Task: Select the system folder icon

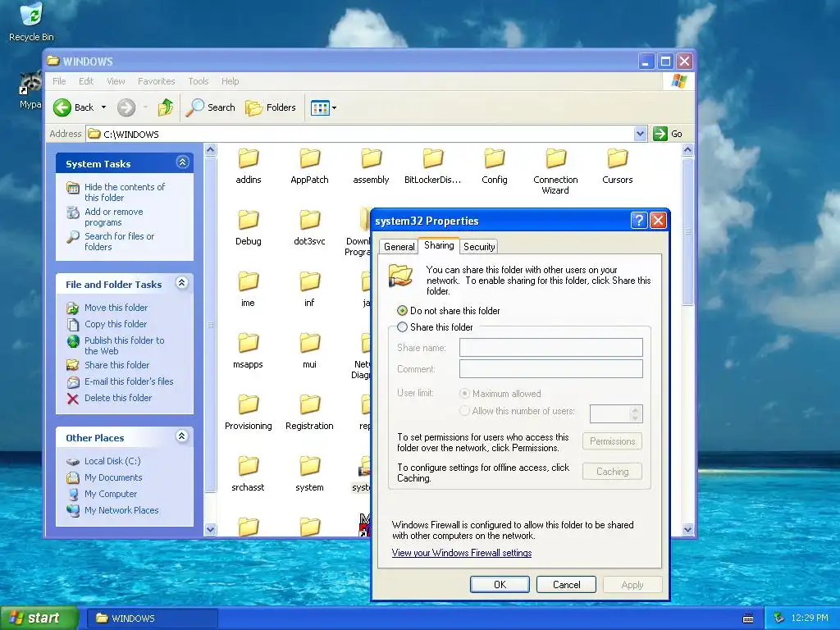Action: [x=309, y=466]
